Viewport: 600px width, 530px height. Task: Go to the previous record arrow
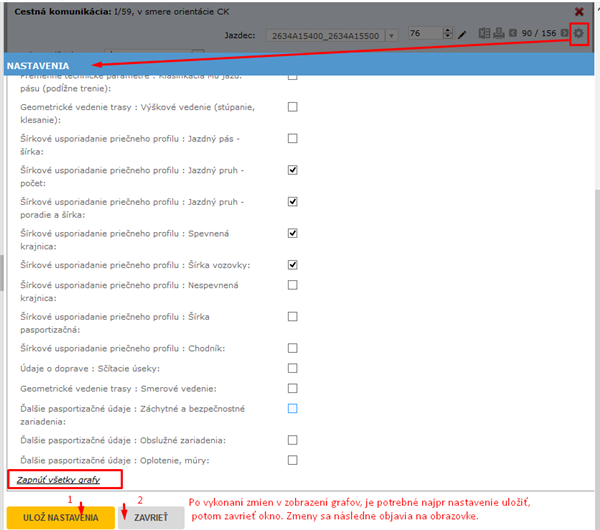(x=513, y=34)
